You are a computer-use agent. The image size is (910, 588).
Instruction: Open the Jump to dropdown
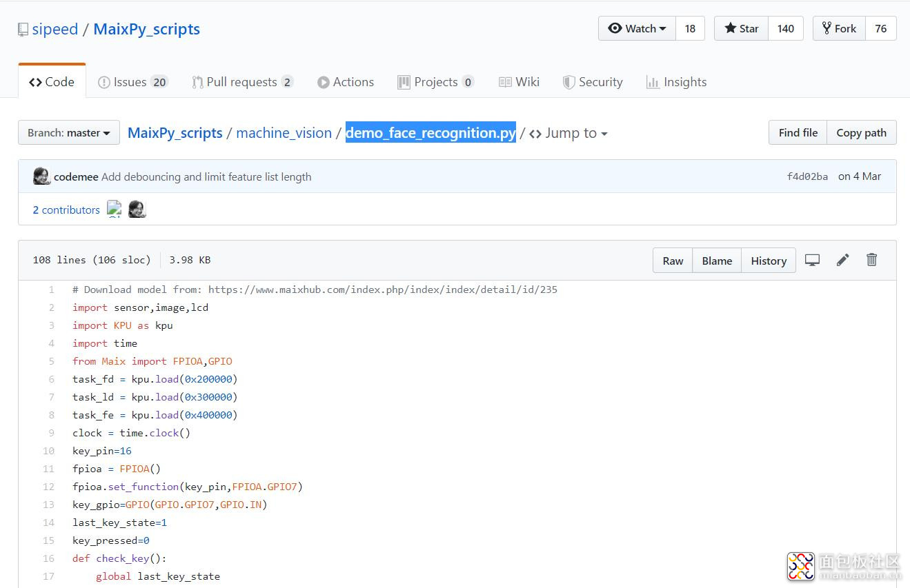568,133
